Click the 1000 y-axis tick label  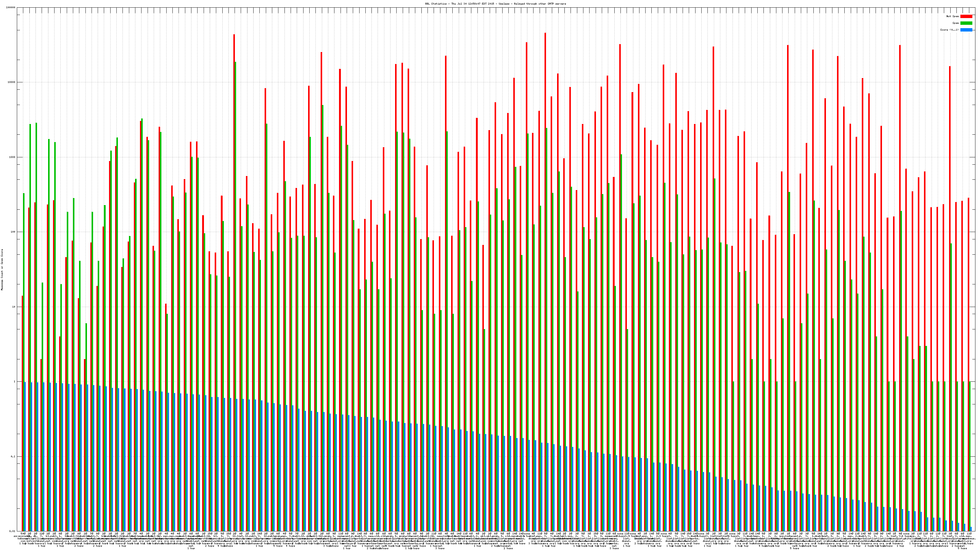point(13,157)
